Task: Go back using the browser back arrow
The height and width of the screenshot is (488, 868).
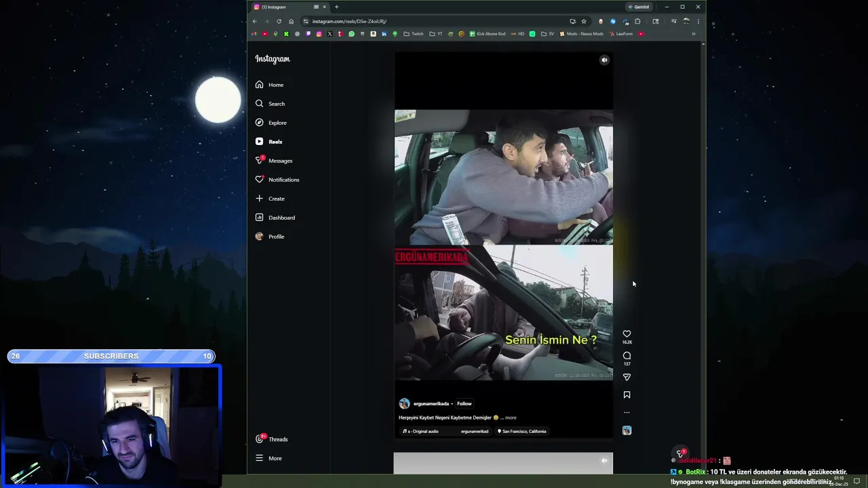Action: coord(255,21)
